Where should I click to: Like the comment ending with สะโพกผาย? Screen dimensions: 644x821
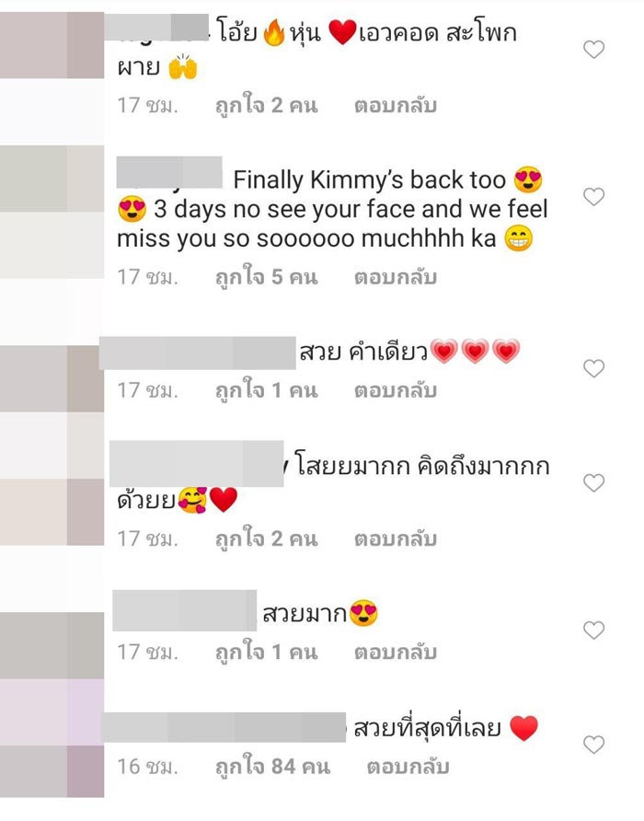[x=593, y=50]
